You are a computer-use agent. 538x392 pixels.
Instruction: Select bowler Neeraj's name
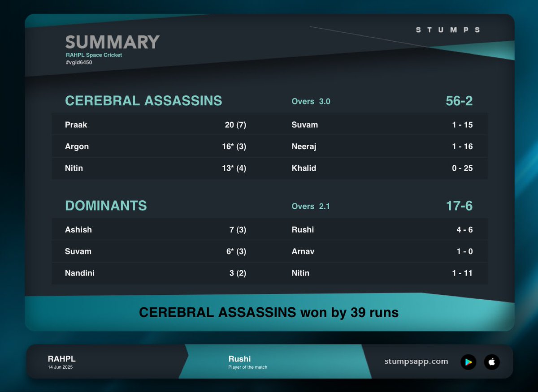pos(304,146)
